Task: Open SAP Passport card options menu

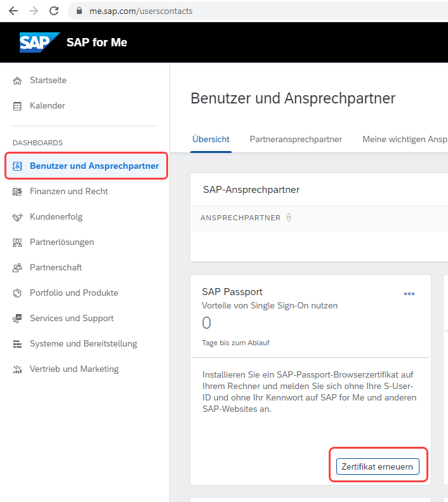Action: click(409, 294)
